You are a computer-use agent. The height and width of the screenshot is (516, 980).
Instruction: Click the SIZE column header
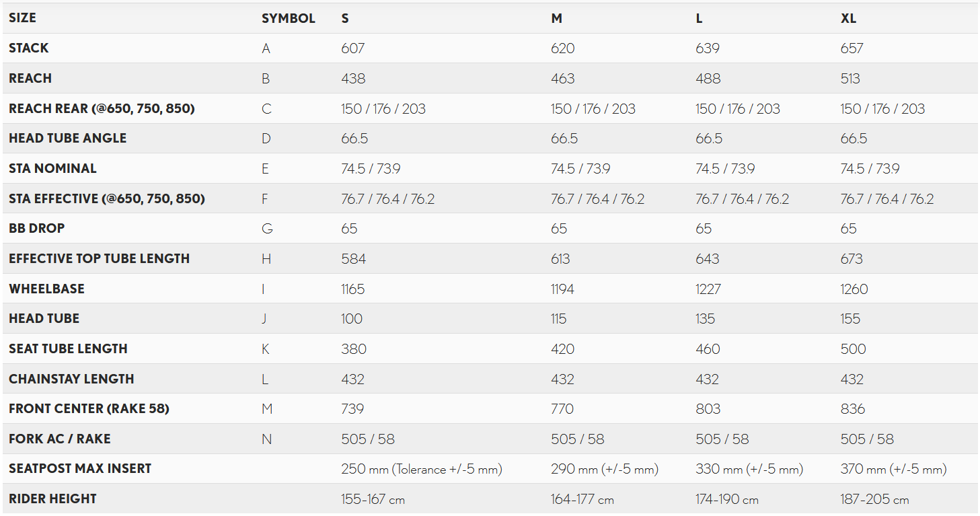point(22,18)
